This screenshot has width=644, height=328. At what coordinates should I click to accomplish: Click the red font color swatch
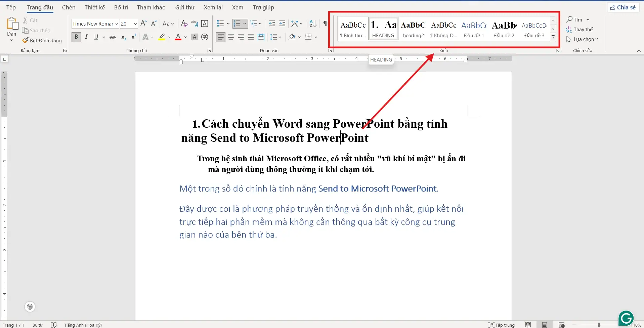(178, 37)
